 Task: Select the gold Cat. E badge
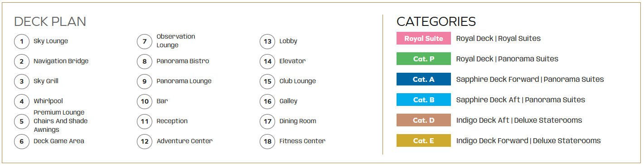pos(424,140)
